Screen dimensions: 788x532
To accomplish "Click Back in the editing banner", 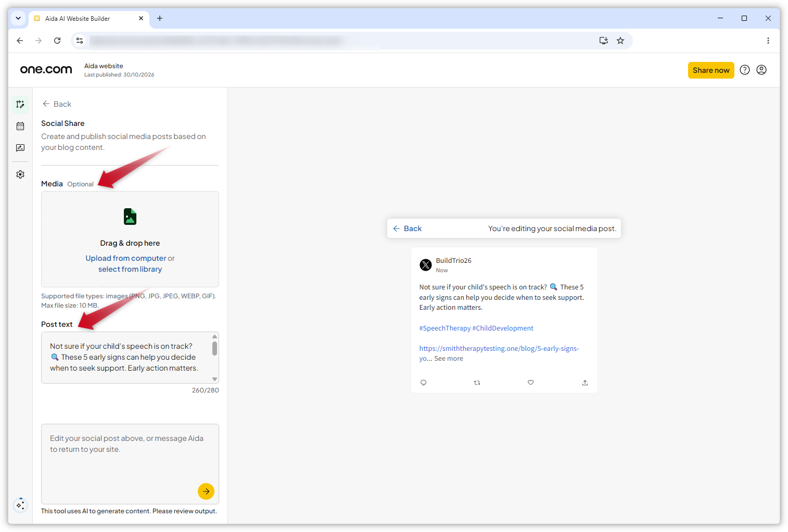I will (408, 229).
